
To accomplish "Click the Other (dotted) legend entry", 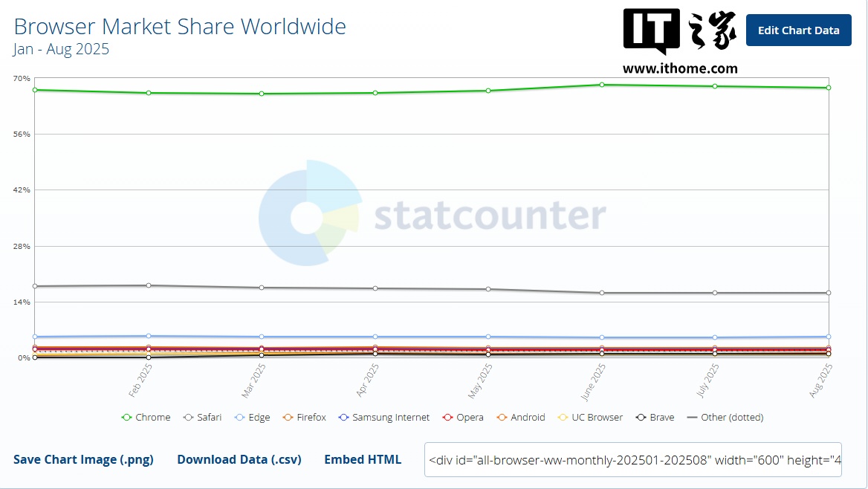I will point(725,418).
